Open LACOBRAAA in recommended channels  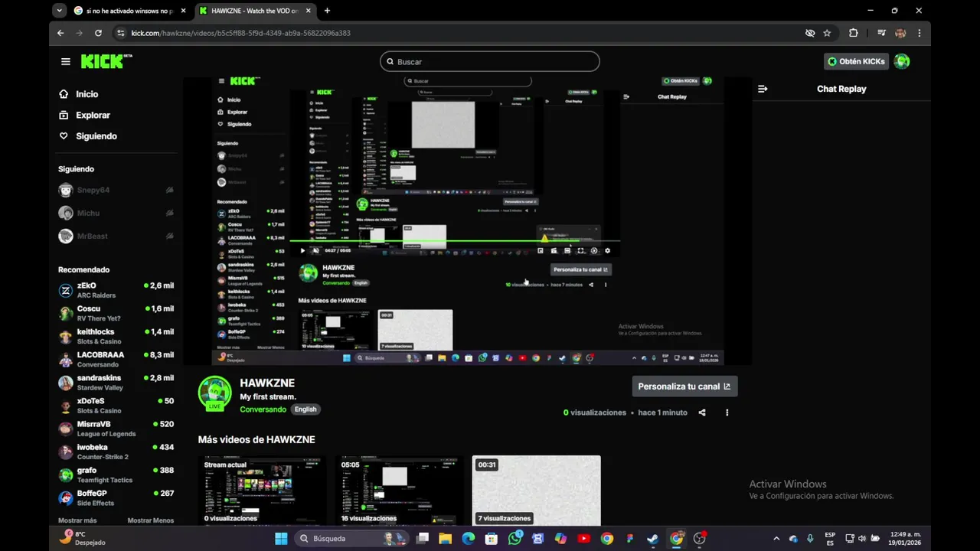coord(116,360)
